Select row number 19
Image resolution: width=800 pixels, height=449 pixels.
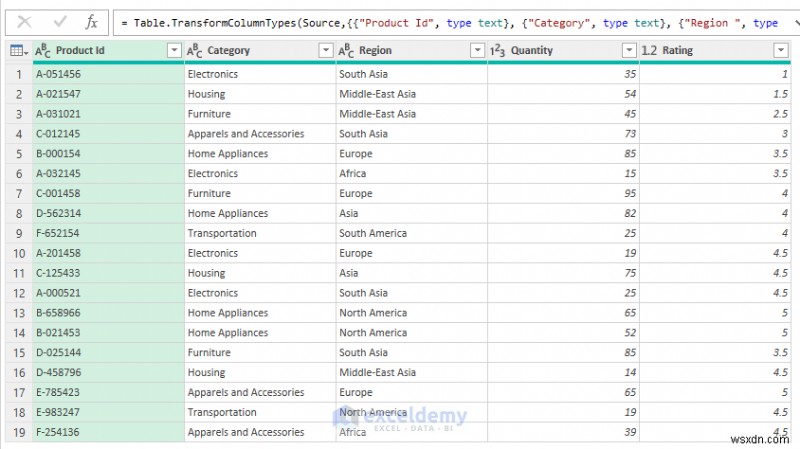point(19,432)
